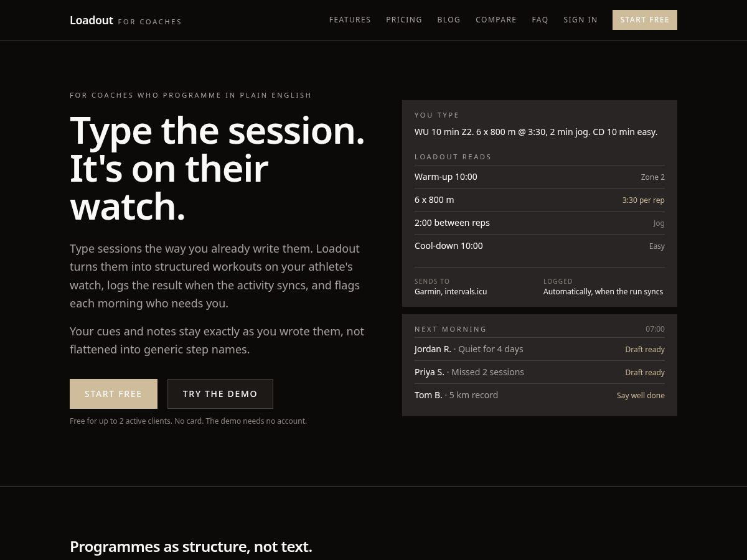
Task: Open the Features nav item
Action: [x=350, y=20]
